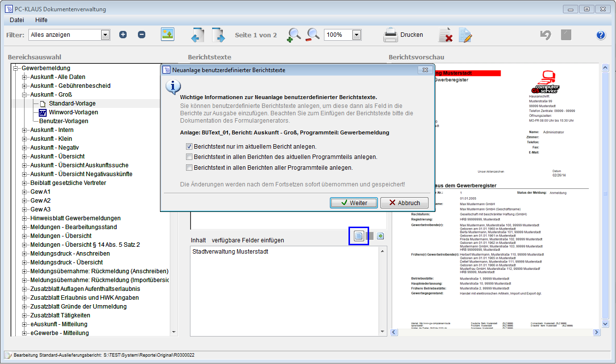Open the 100% zoom level dropdown

pyautogui.click(x=357, y=35)
